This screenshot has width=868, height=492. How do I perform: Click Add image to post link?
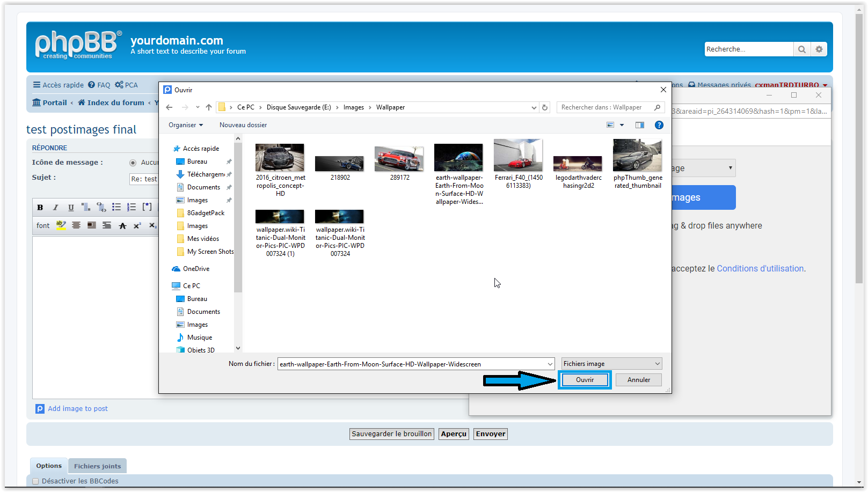(78, 409)
